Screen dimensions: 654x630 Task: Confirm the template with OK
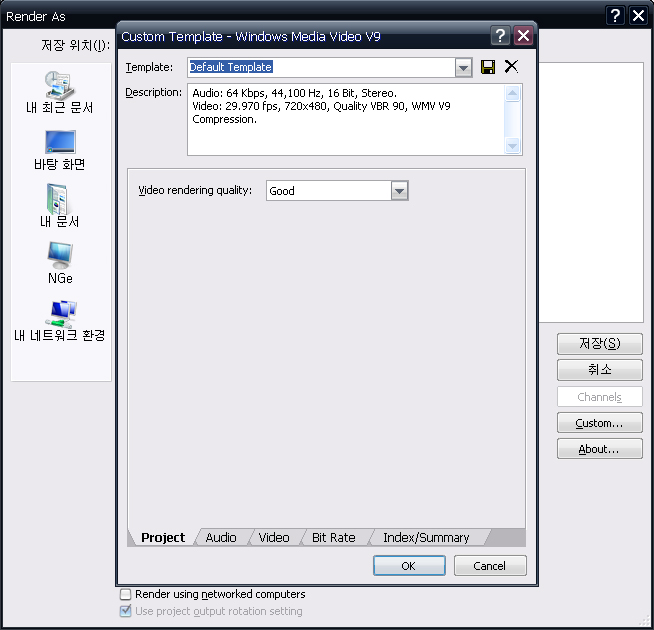click(x=409, y=566)
